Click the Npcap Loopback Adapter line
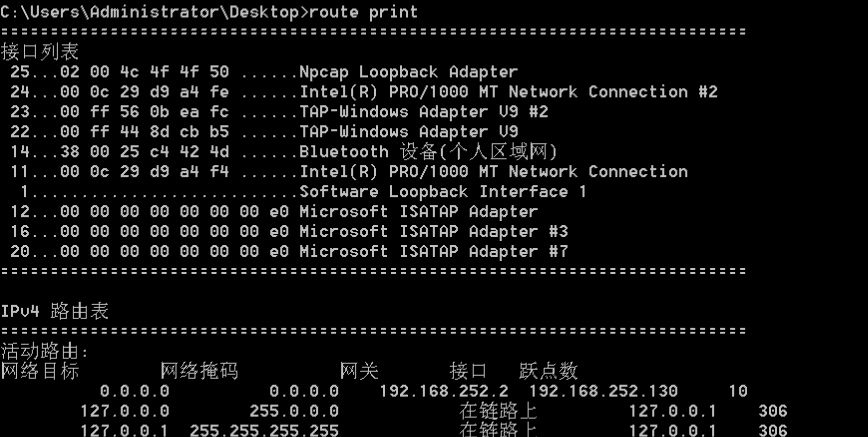This screenshot has height=437, width=868. pos(264,72)
